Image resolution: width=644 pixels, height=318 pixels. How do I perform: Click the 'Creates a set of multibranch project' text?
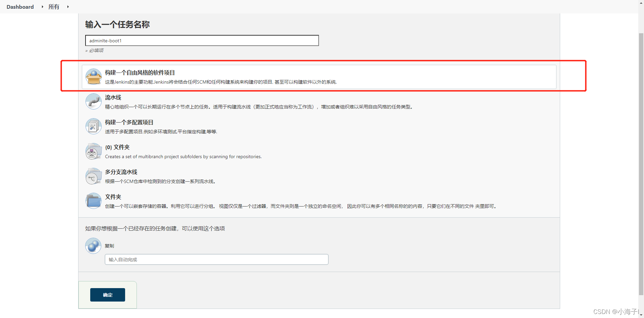(183, 156)
